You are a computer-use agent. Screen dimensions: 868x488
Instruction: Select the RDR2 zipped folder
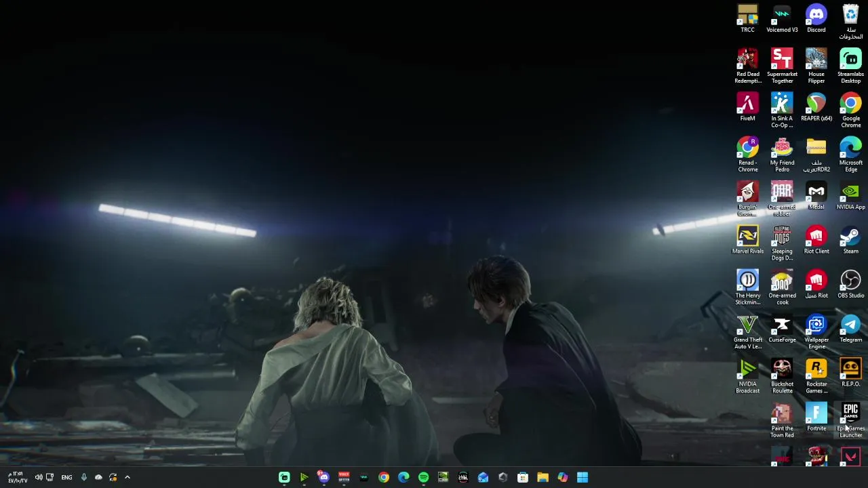816,155
